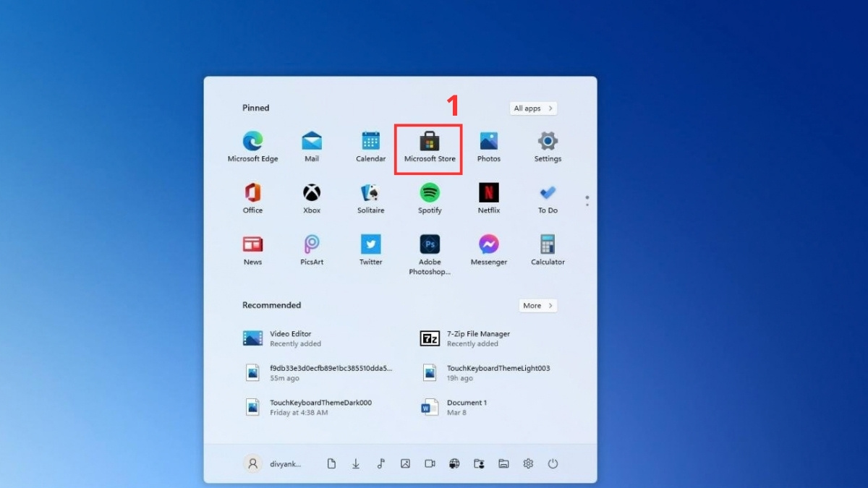Open the Pictures folder shortcut icon
The height and width of the screenshot is (488, 868).
(406, 464)
